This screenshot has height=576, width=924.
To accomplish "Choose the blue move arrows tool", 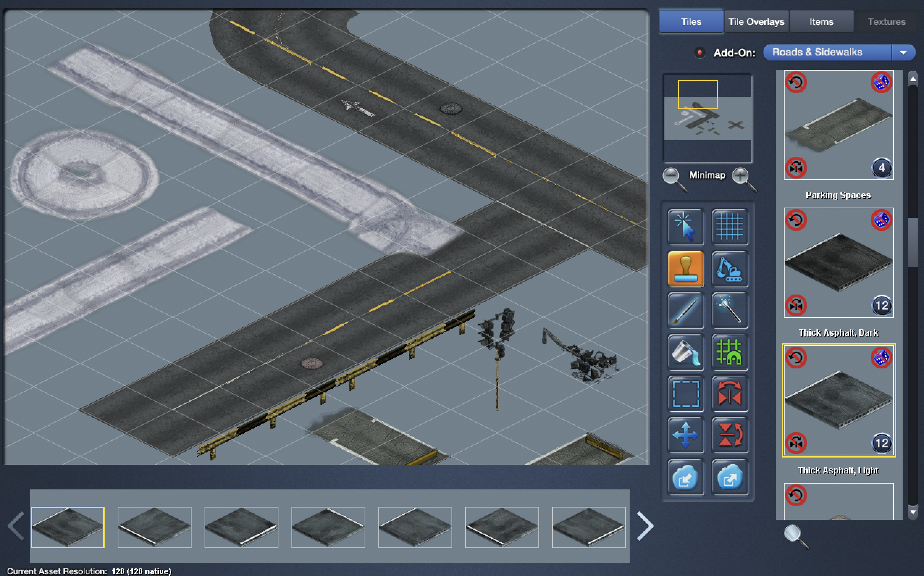I will 685,435.
